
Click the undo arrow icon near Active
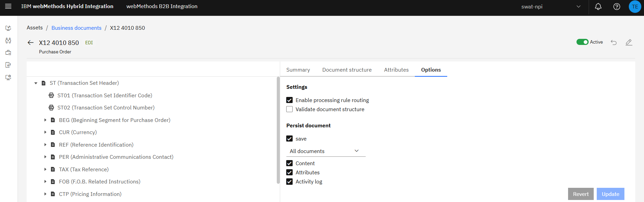(614, 42)
